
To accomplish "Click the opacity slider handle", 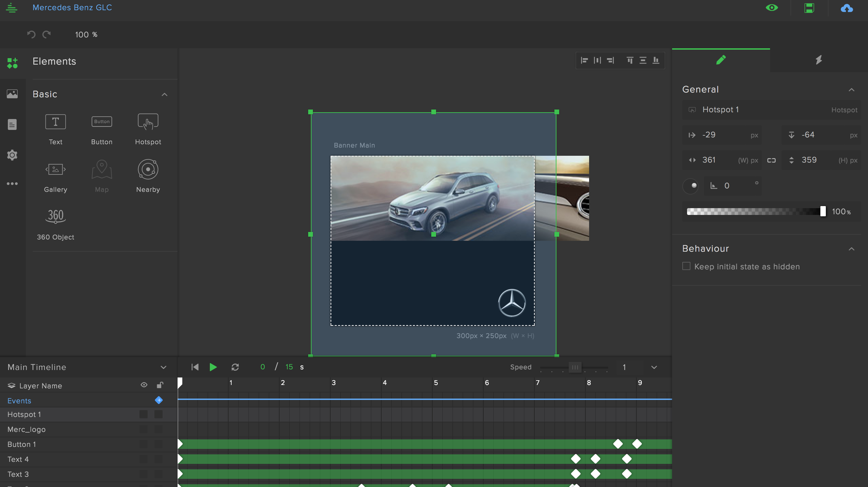I will [x=823, y=211].
